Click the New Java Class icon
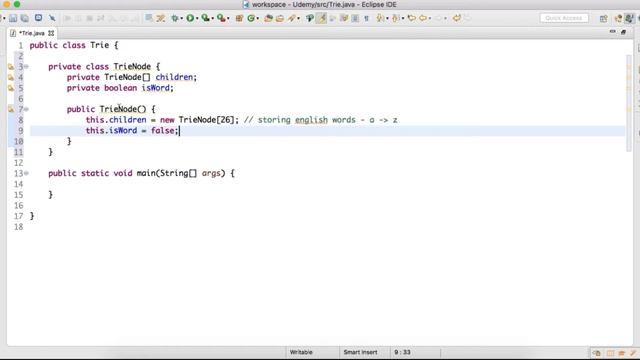This screenshot has width=640, height=360. (251, 18)
